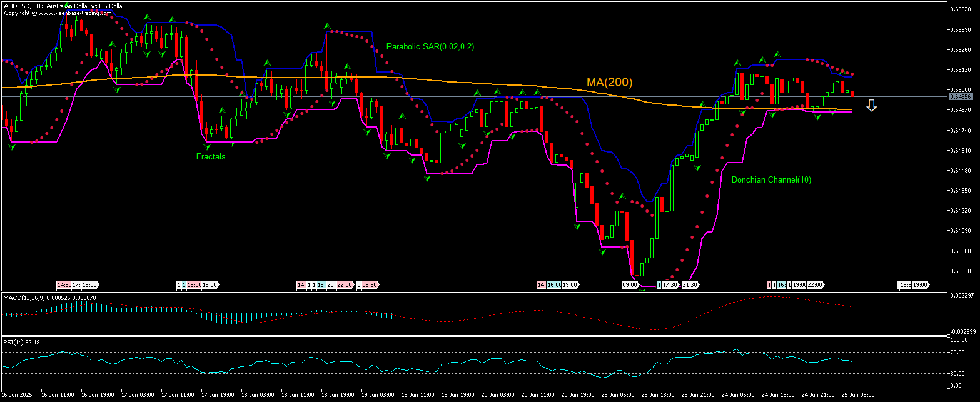980x402 pixels.
Task: Click the AUDUSD H1 chart title
Action: (x=63, y=5)
